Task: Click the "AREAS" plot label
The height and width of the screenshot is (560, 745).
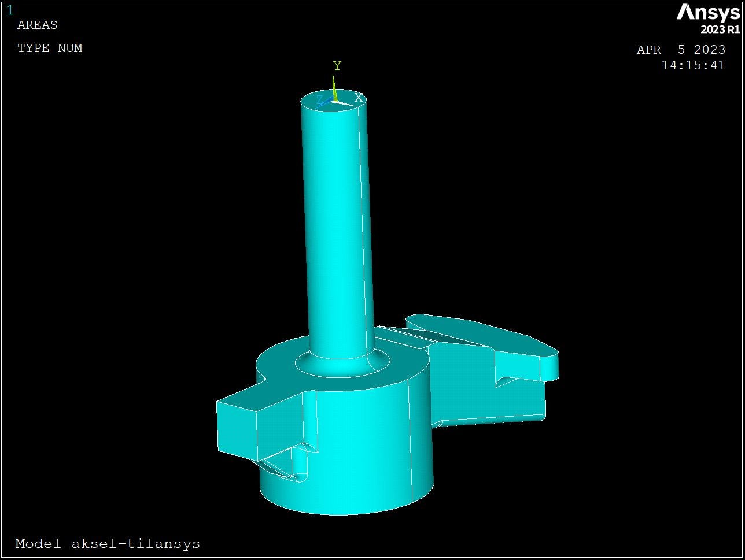Action: 38,25
